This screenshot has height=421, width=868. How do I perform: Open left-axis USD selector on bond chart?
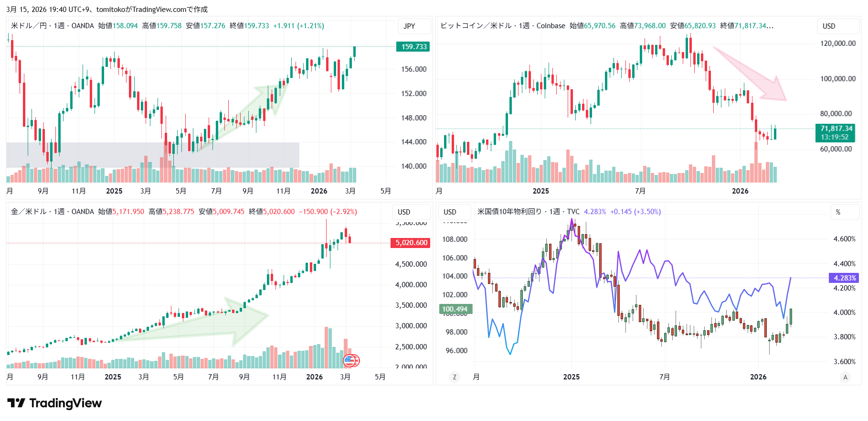(x=450, y=212)
